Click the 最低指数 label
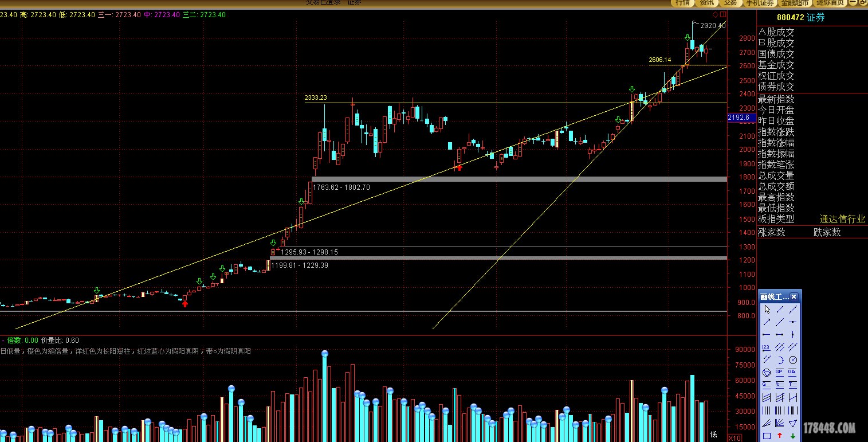Viewport: 868px width, 442px height. coord(776,208)
